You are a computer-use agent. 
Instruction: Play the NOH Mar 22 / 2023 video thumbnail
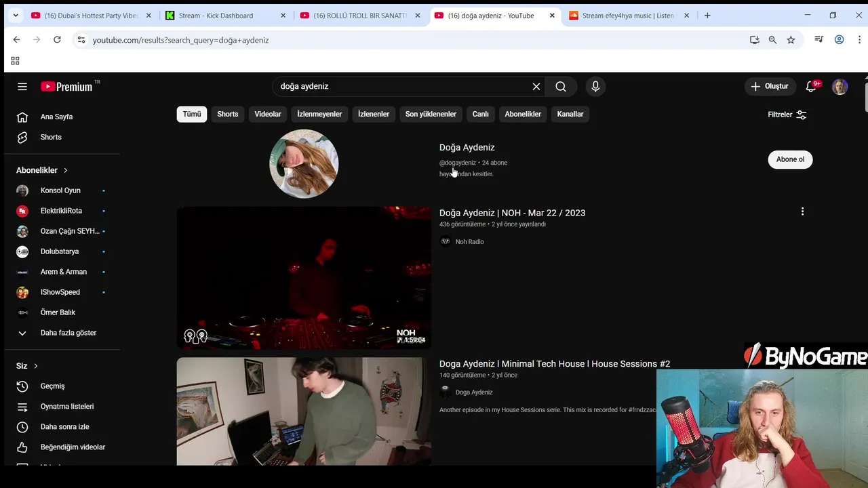[x=304, y=277]
